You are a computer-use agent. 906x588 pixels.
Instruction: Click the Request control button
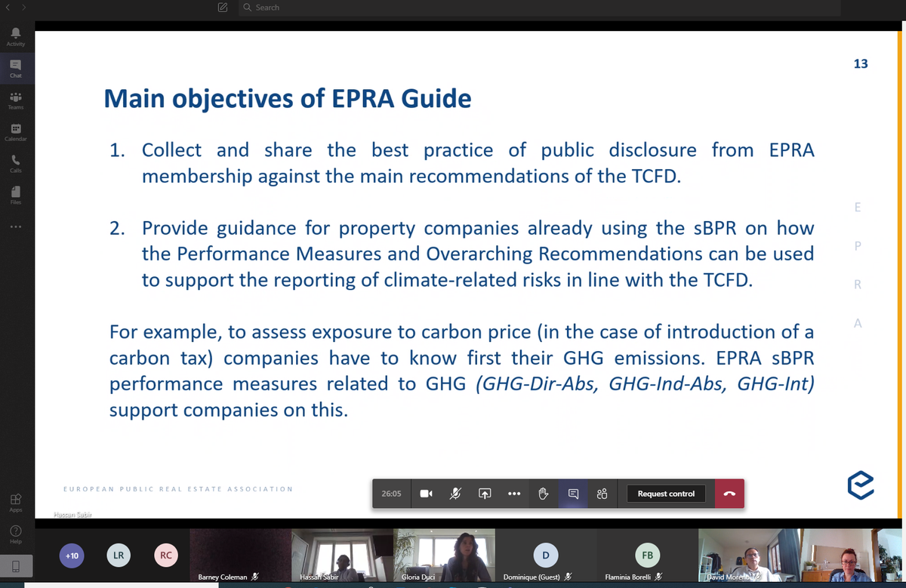click(x=666, y=494)
